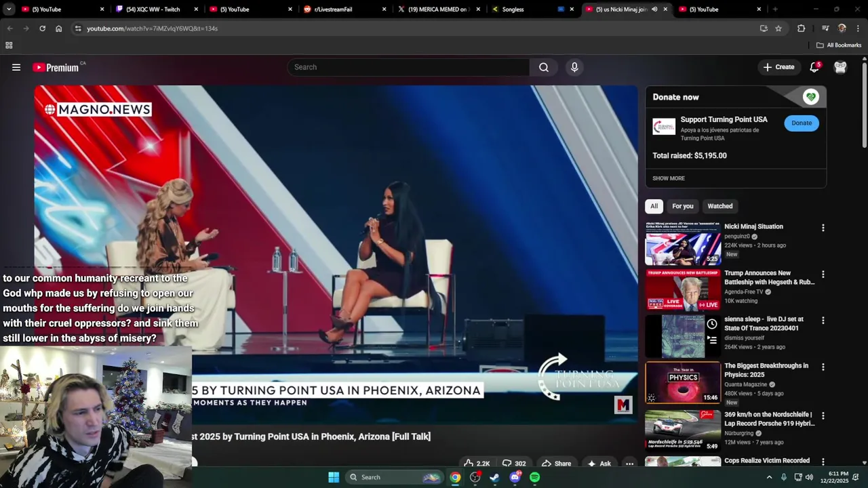Open penguinz0 channel link
Viewport: 868px width, 488px height.
point(737,237)
